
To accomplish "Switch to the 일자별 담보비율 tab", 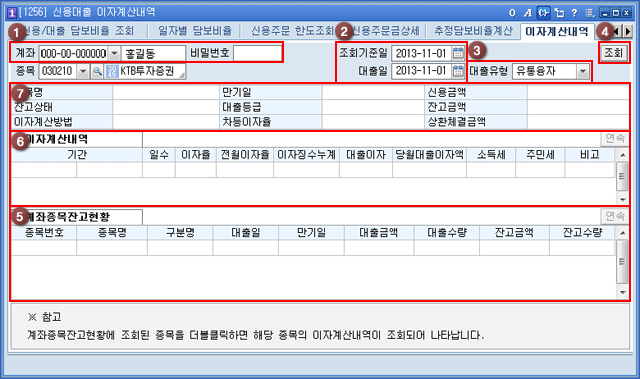I will click(195, 31).
